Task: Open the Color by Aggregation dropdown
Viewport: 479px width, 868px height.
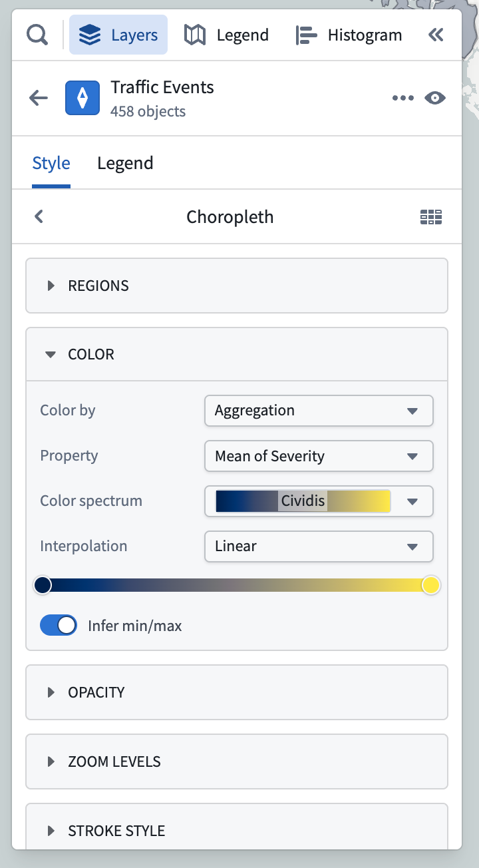Action: click(319, 411)
